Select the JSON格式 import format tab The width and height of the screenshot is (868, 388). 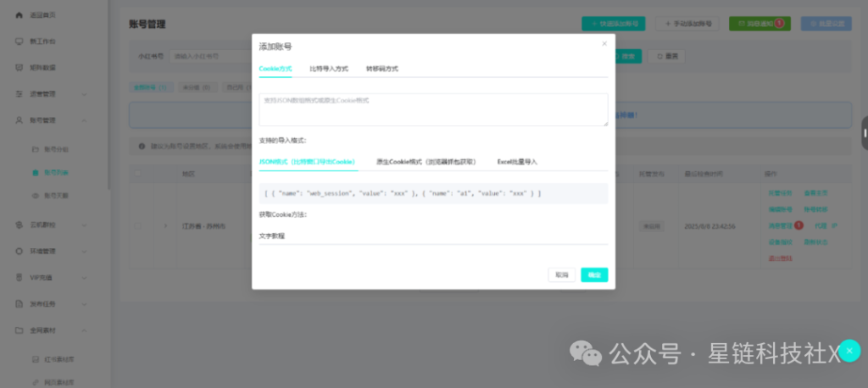coord(307,162)
